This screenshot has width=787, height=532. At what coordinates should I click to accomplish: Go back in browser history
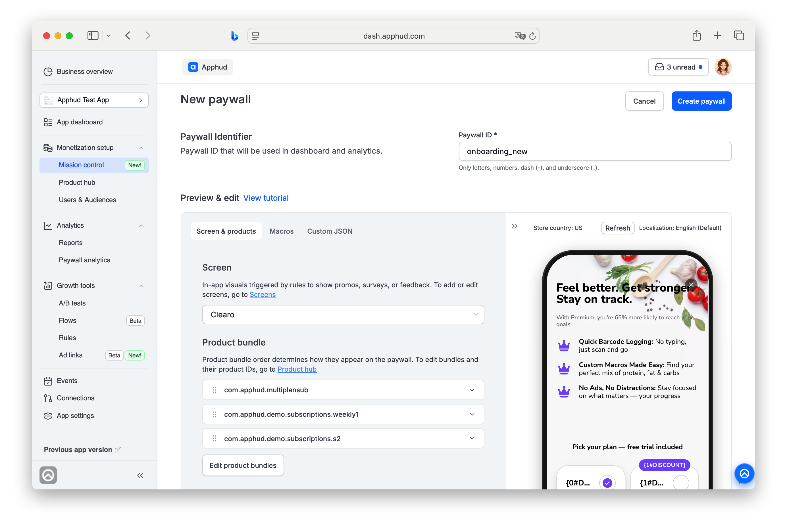click(x=128, y=35)
